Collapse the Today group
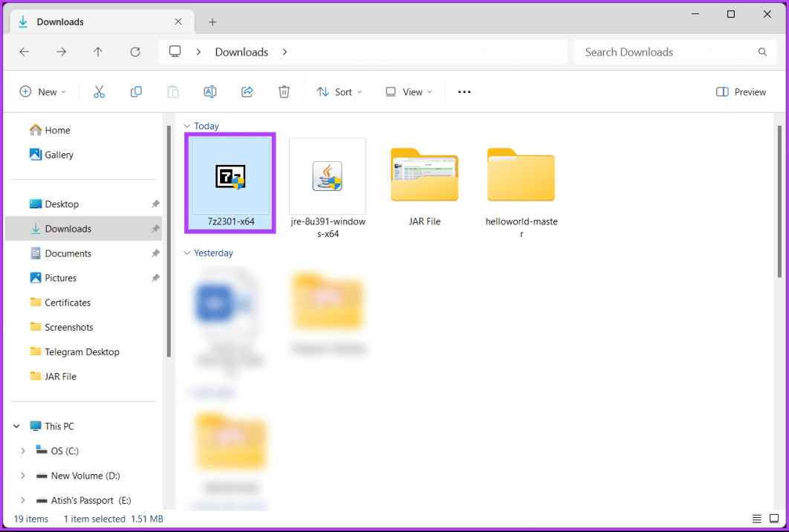Viewport: 789px width, 532px height. [187, 126]
